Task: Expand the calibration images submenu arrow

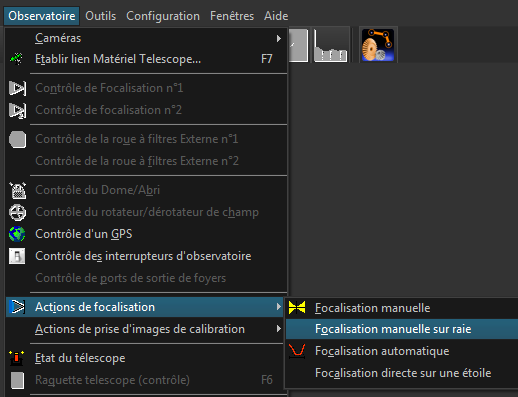Action: pyautogui.click(x=279, y=329)
